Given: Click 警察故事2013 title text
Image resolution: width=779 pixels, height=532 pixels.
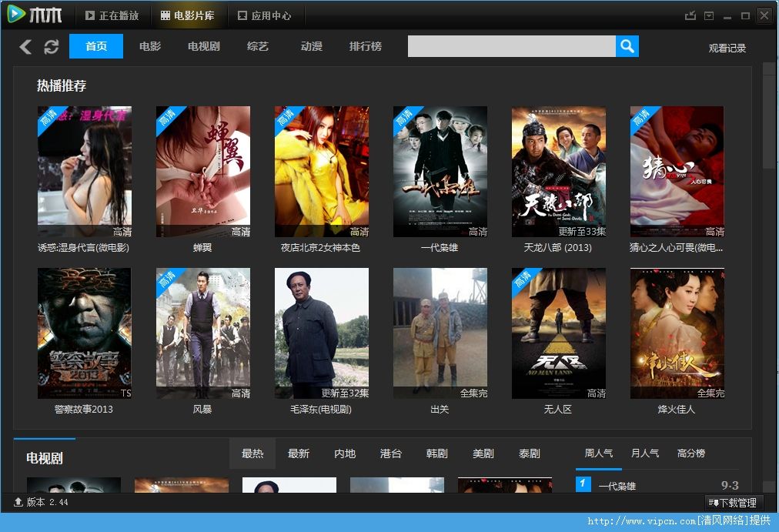Looking at the screenshot, I should pyautogui.click(x=83, y=410).
